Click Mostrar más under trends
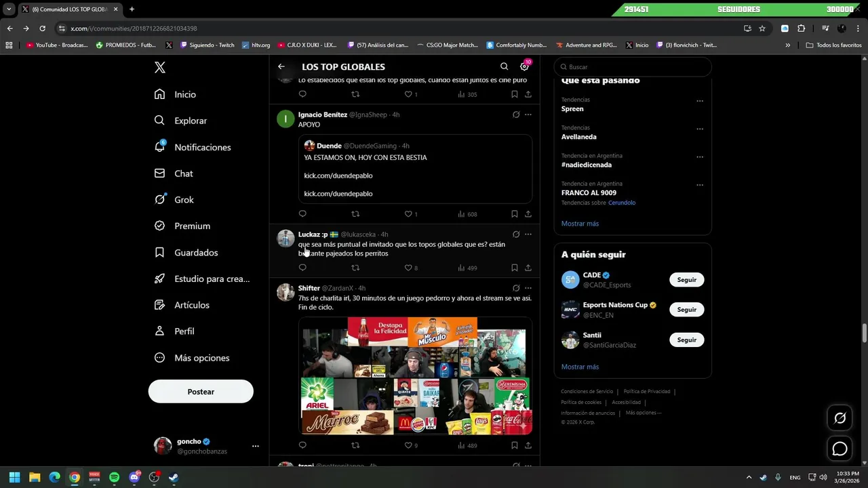This screenshot has width=868, height=488. tap(580, 224)
